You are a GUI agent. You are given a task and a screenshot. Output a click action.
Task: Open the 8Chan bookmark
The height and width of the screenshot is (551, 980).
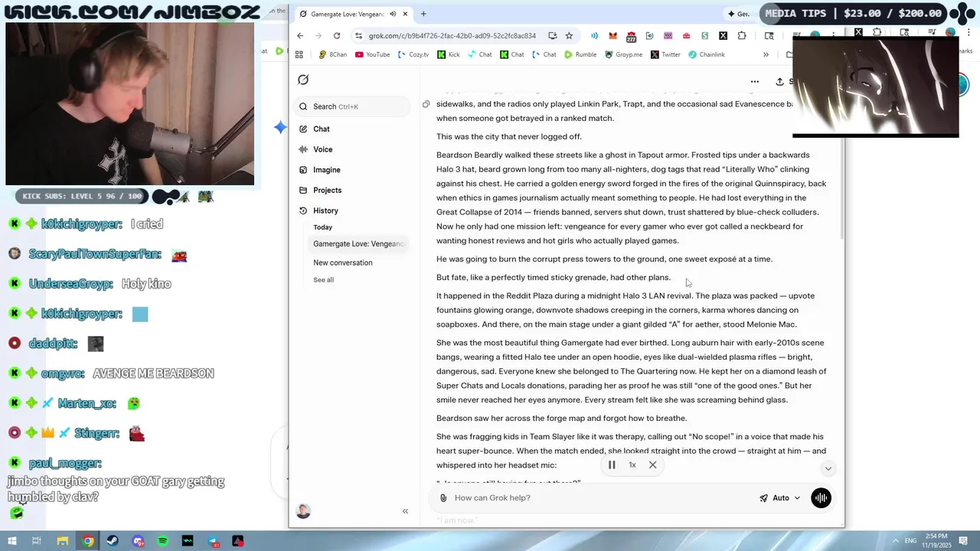333,54
